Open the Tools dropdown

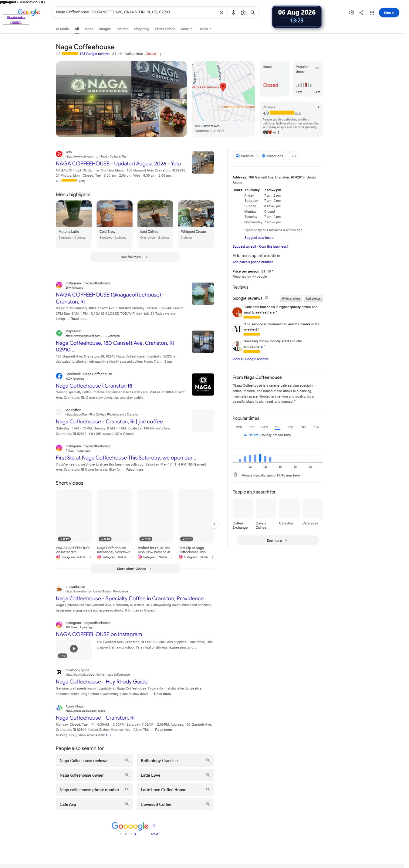pyautogui.click(x=205, y=29)
